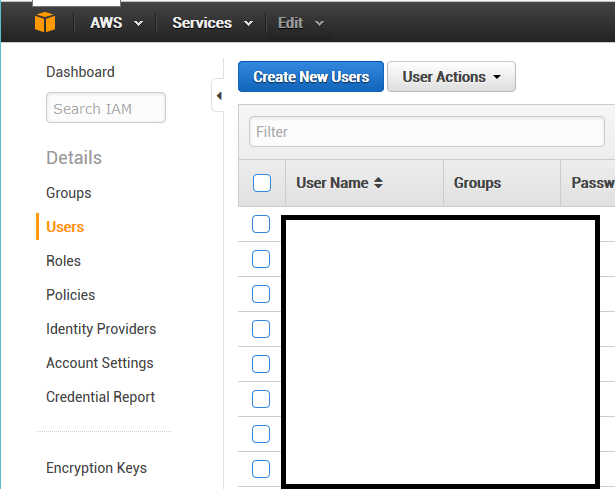The width and height of the screenshot is (615, 489).
Task: Open Account Settings in the sidebar
Action: click(x=100, y=363)
